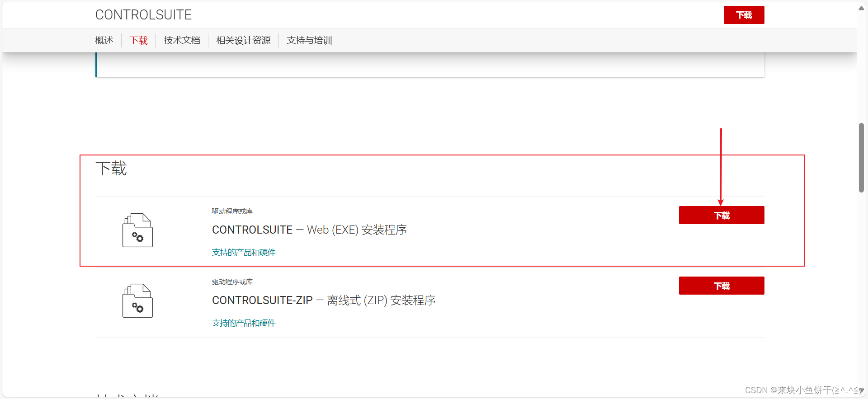Image resolution: width=868 pixels, height=399 pixels.
Task: Select the 下载 tab in the navigation bar
Action: point(139,40)
